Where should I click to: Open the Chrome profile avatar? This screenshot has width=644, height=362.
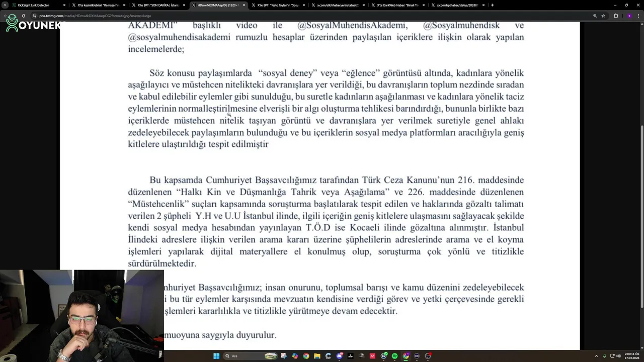point(629,16)
